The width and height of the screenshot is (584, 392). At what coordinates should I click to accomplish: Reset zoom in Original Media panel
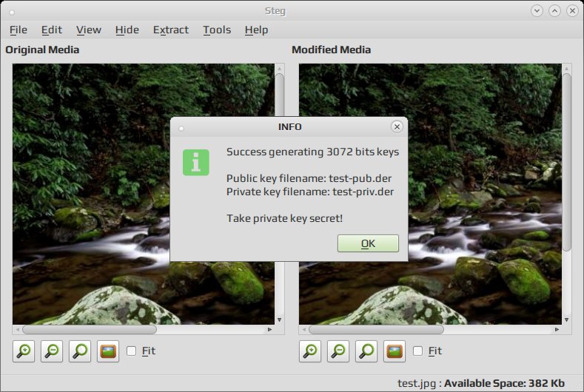click(x=80, y=351)
